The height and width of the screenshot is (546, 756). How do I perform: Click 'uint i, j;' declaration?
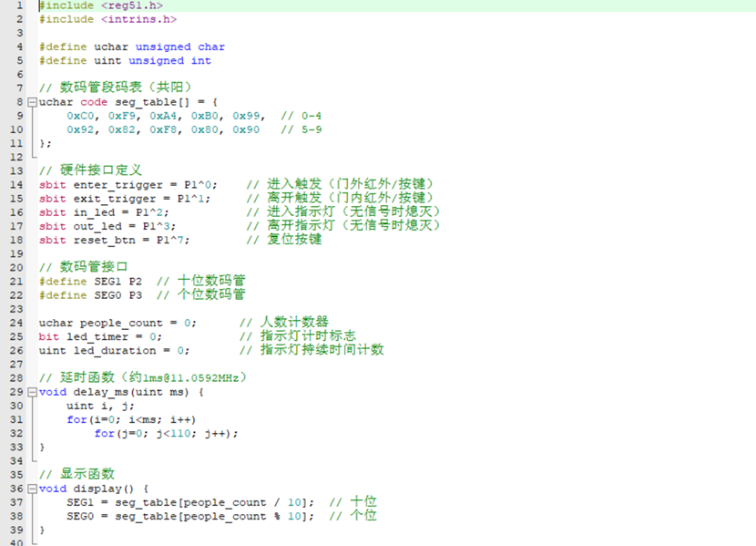pyautogui.click(x=101, y=407)
